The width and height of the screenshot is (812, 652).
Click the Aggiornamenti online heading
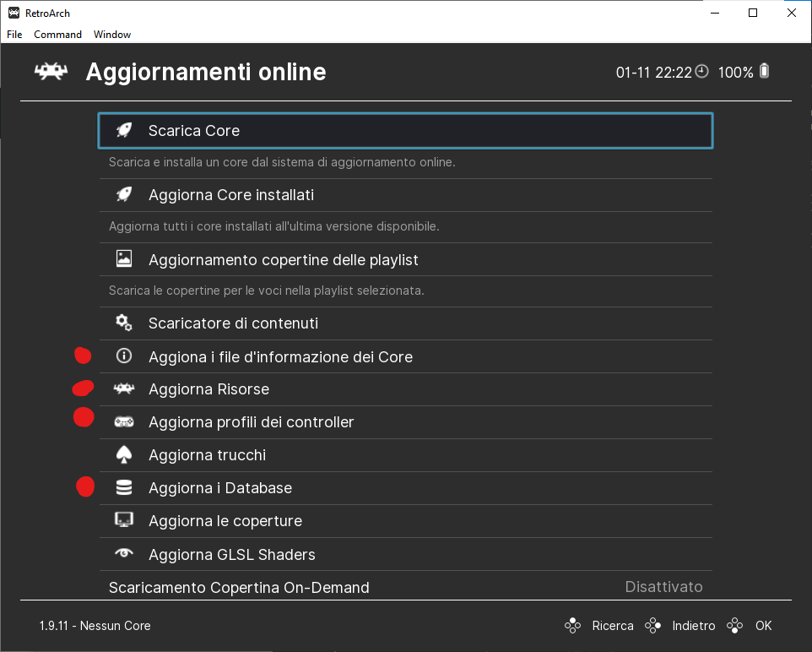[x=206, y=72]
